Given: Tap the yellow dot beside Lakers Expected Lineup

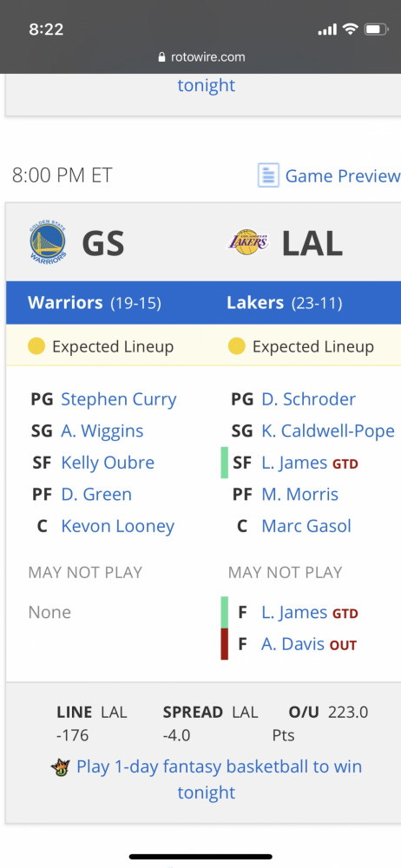Looking at the screenshot, I should pos(236,347).
